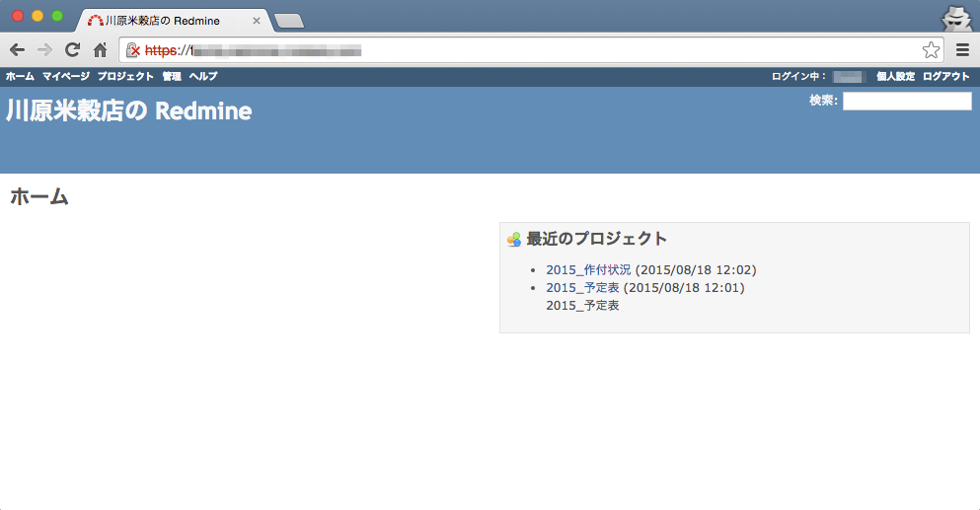The width and height of the screenshot is (980, 510).
Task: Close window with red button
Action: (x=18, y=16)
